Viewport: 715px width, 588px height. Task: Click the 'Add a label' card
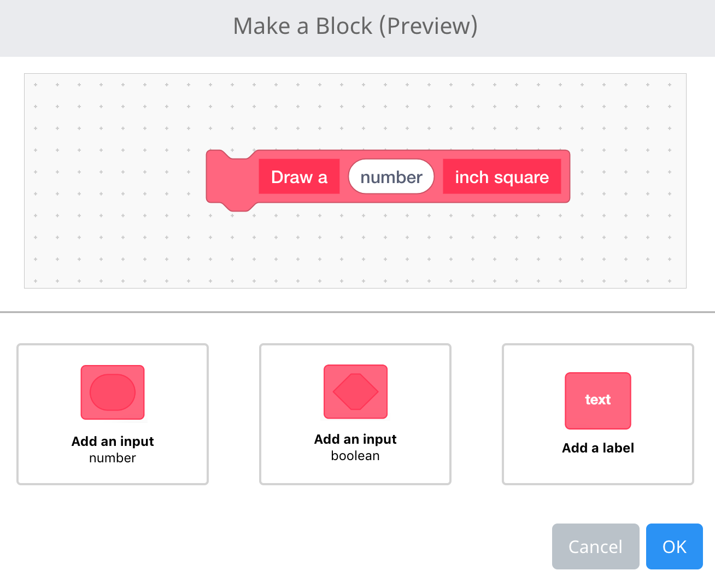[597, 414]
